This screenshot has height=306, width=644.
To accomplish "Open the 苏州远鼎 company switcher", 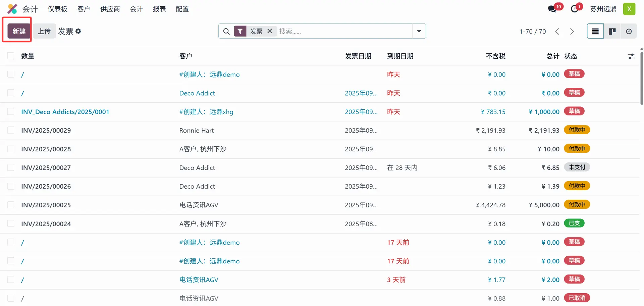I will pos(603,9).
